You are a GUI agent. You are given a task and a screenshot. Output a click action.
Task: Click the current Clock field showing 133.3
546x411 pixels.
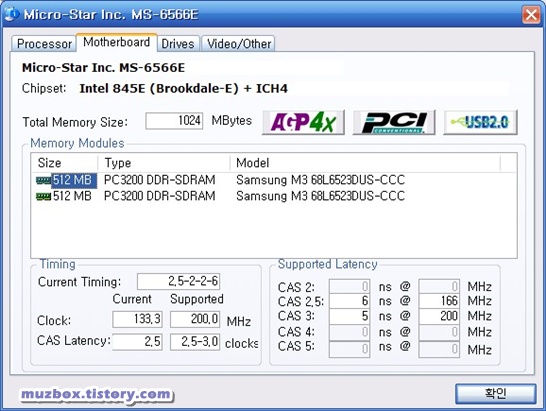pyautogui.click(x=137, y=319)
